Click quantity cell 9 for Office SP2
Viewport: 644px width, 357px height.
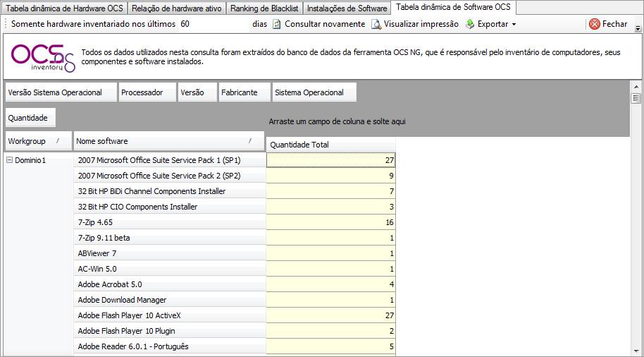pos(330,176)
